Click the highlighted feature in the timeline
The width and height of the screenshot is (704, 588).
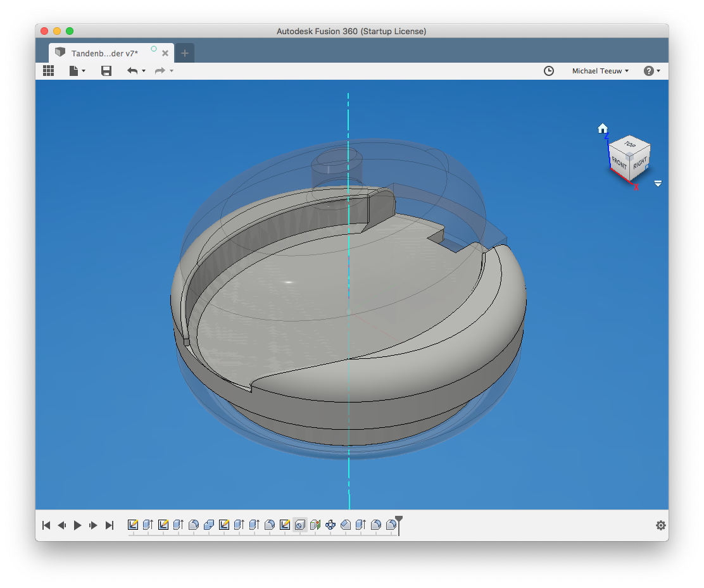point(300,525)
